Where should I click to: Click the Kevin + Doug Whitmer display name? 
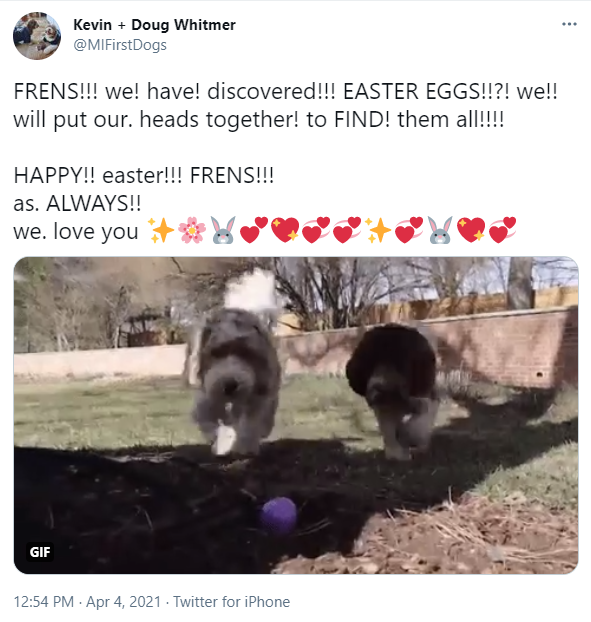[154, 25]
